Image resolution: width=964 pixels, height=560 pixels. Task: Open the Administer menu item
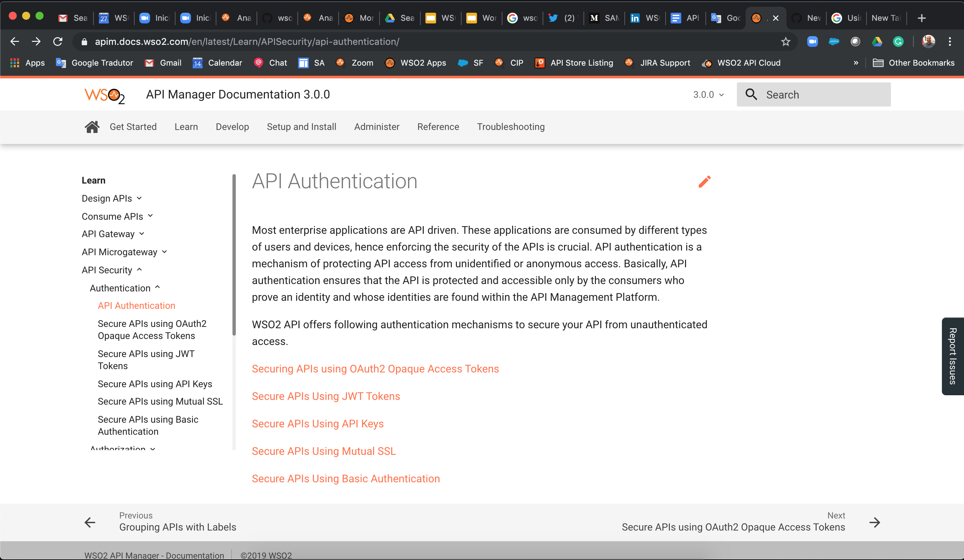[x=376, y=127]
